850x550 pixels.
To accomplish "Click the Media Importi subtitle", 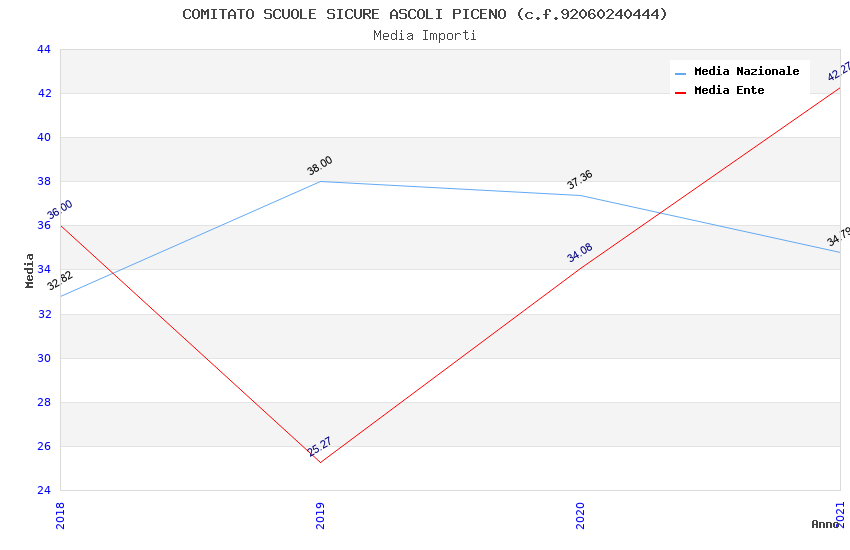I will pyautogui.click(x=425, y=36).
